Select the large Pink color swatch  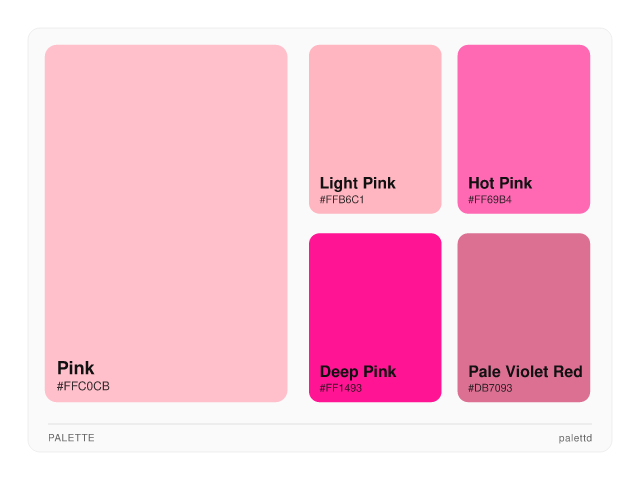166,200
